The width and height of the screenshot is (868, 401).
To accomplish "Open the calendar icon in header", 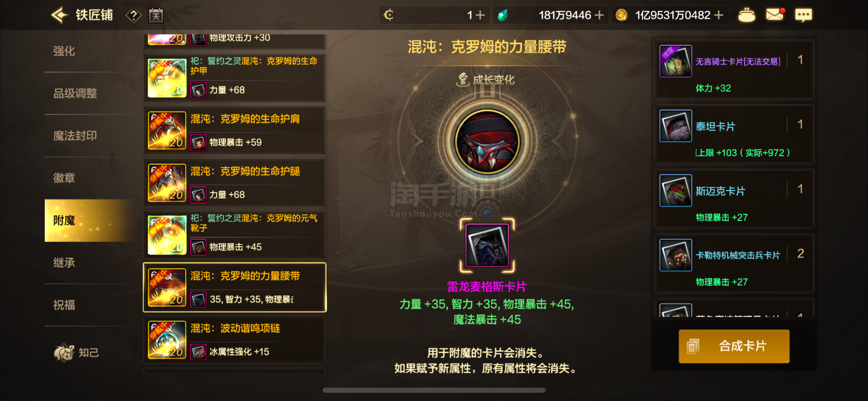I will click(156, 15).
